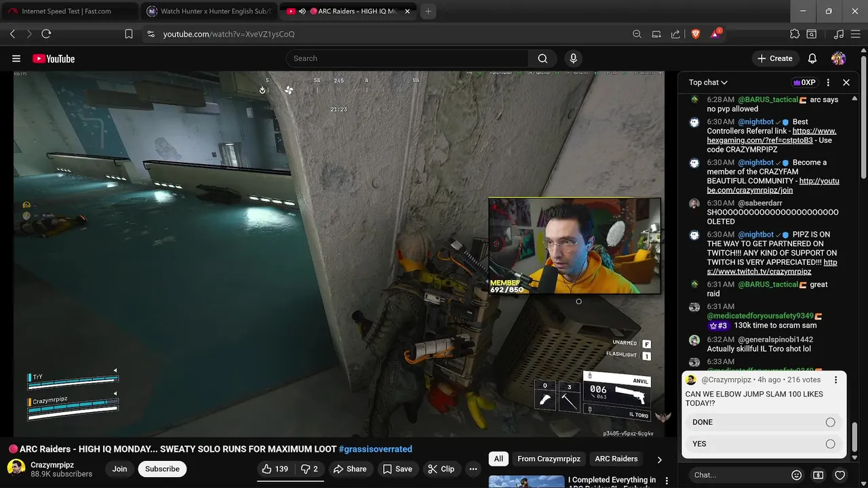Go to the YouTube home logo
The height and width of the screenshot is (488, 868).
(x=54, y=59)
